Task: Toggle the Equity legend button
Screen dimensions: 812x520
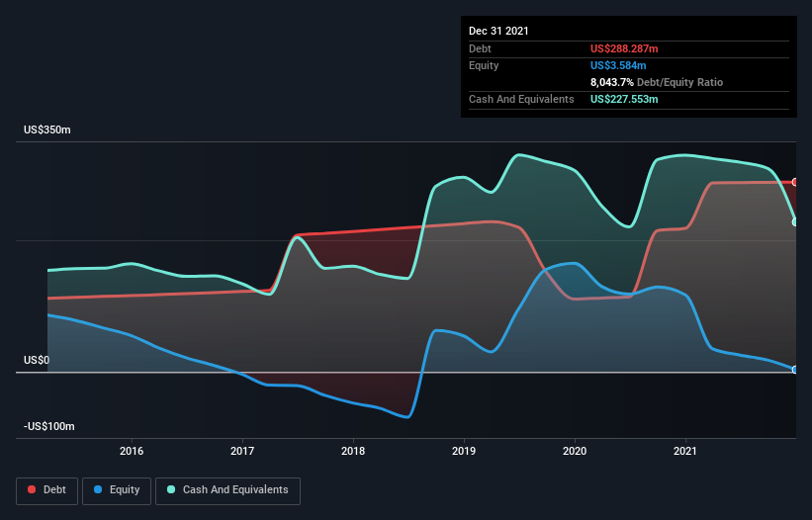Action: click(117, 490)
